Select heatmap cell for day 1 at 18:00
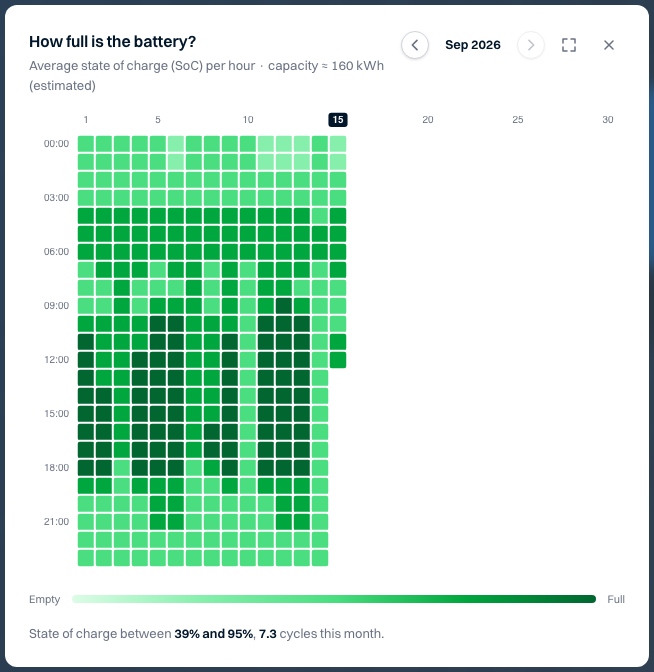The image size is (654, 672). pos(86,468)
